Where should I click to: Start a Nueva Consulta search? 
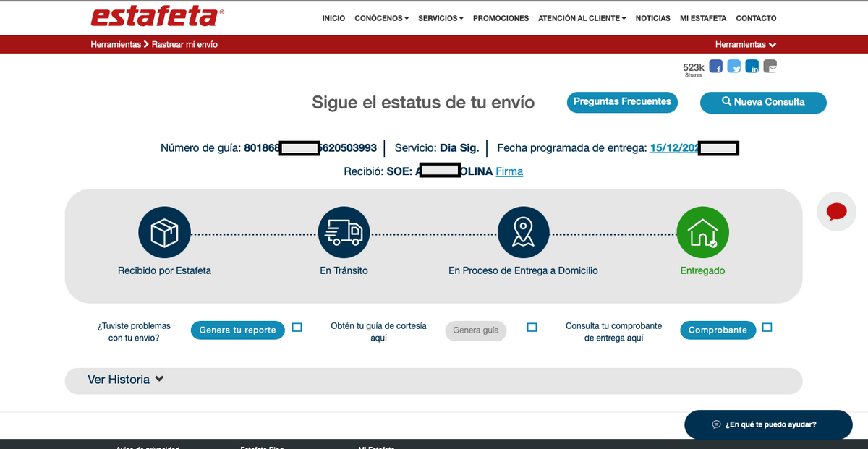(763, 102)
